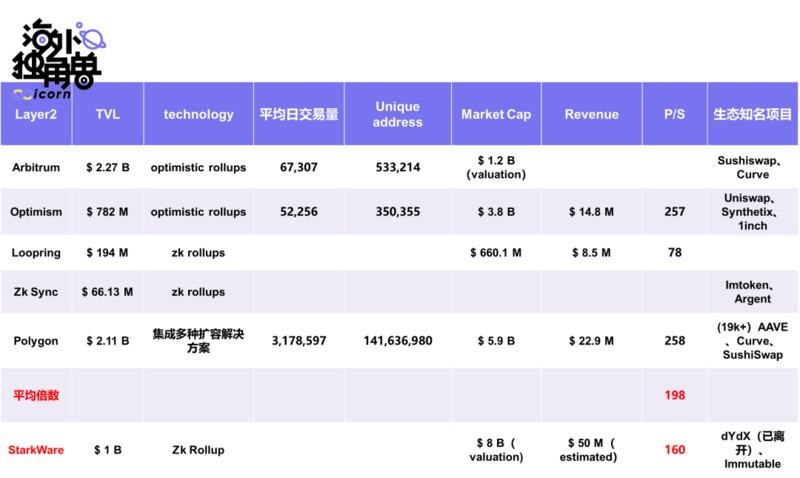Screen dimensions: 800x478
Task: Select the $ 5.9 B cell
Action: [x=496, y=341]
